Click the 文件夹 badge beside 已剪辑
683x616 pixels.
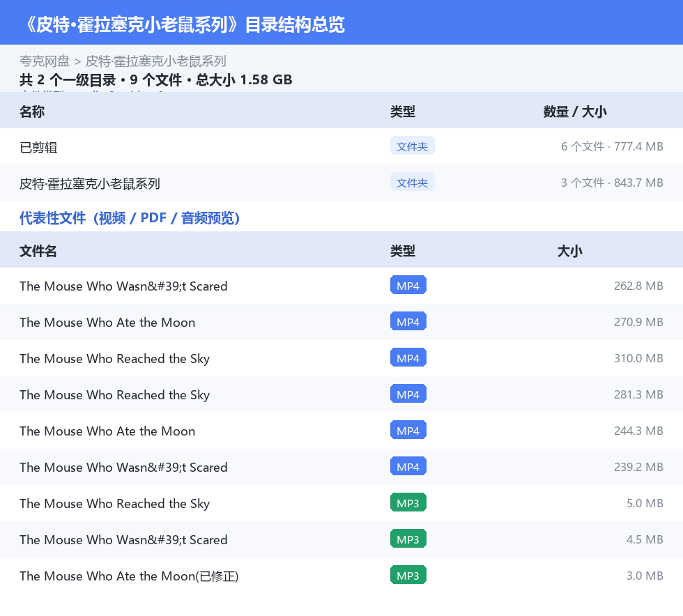[x=412, y=146]
